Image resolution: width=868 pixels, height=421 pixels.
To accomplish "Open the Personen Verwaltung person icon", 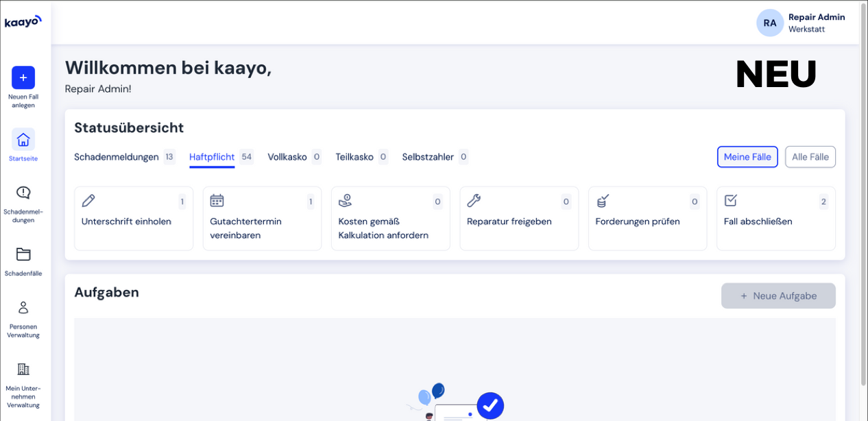I will click(x=23, y=307).
